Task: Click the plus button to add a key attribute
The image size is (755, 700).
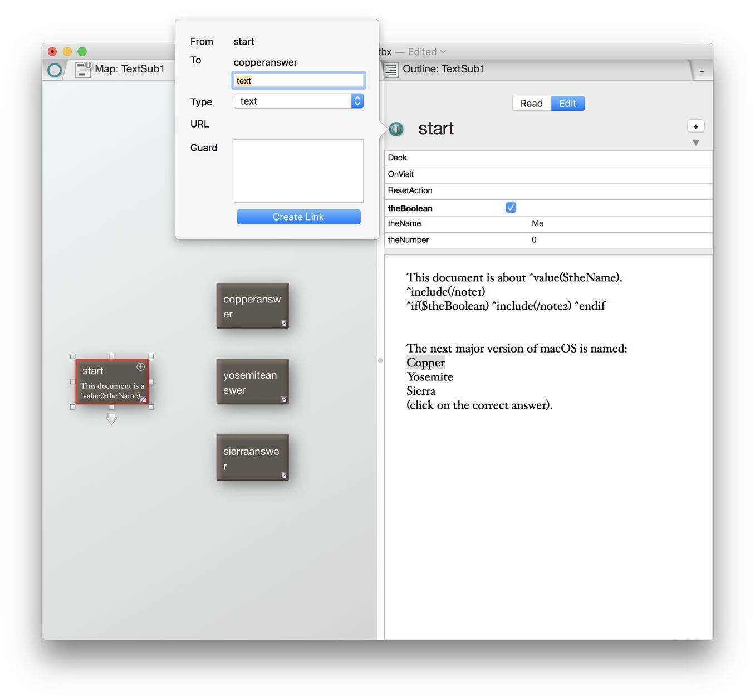Action: pos(695,126)
